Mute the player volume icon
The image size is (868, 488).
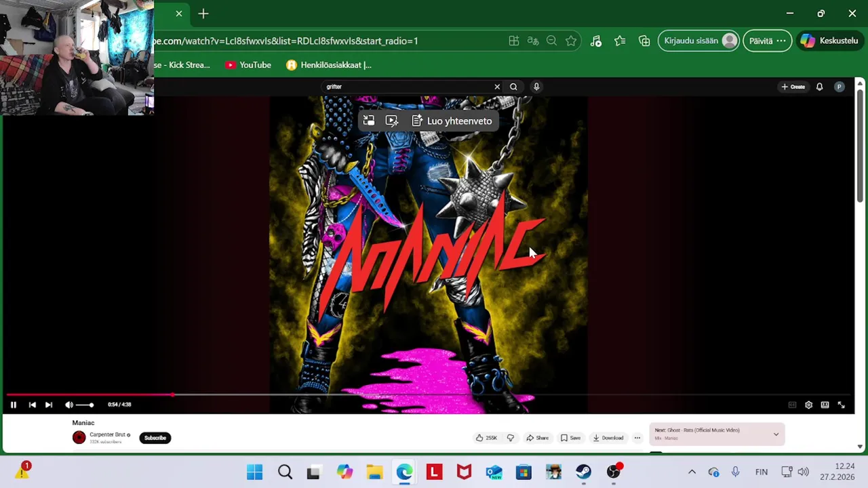tap(68, 405)
